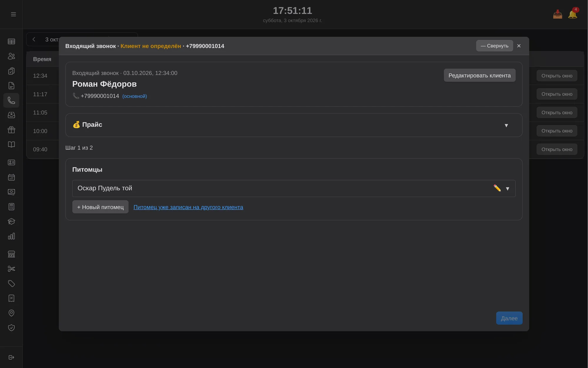The image size is (588, 368).
Task: Open the bar chart statistics sidebar icon
Action: click(x=11, y=236)
